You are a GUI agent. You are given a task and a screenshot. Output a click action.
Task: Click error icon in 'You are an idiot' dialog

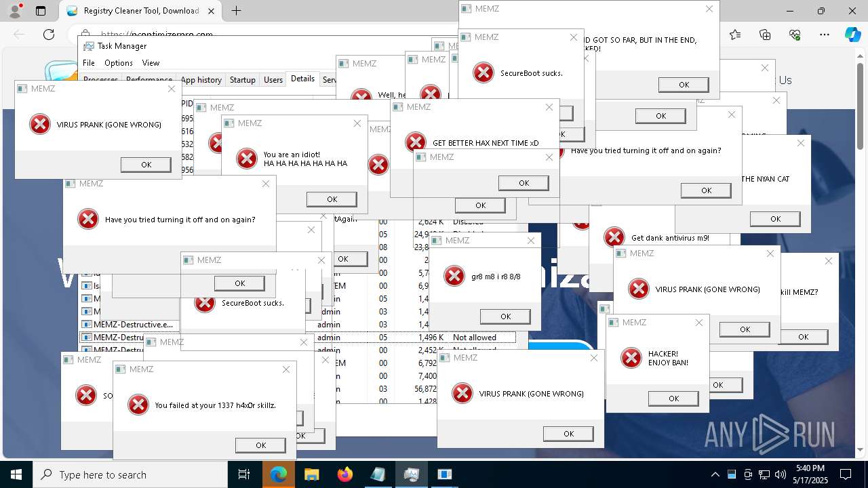pyautogui.click(x=246, y=159)
